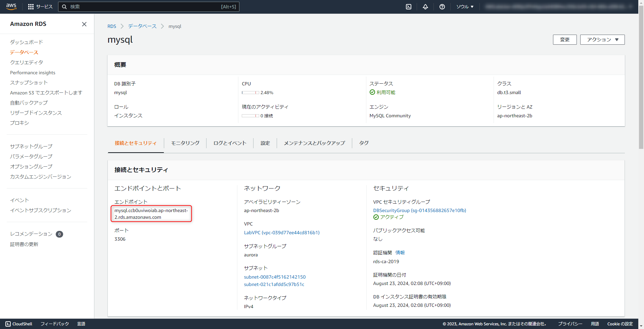This screenshot has height=329, width=644.
Task: Close the Amazon RDS sidebar panel
Action: pyautogui.click(x=84, y=24)
